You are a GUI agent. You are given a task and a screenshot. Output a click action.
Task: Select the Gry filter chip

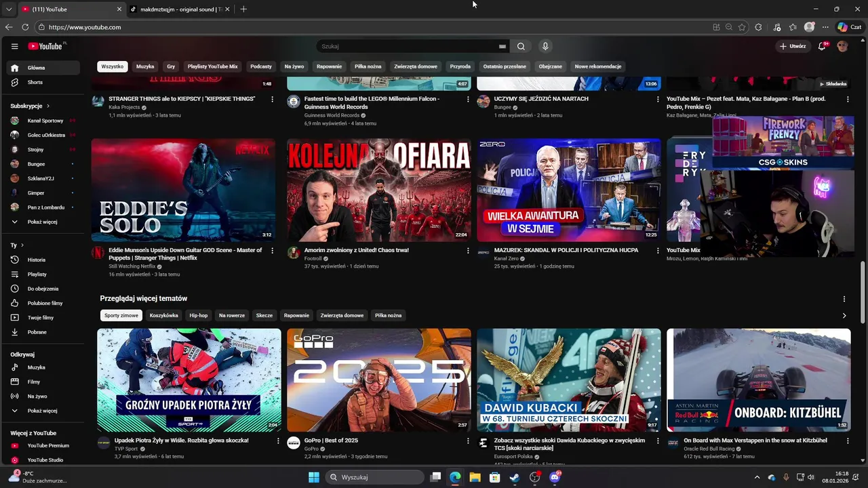tap(171, 66)
